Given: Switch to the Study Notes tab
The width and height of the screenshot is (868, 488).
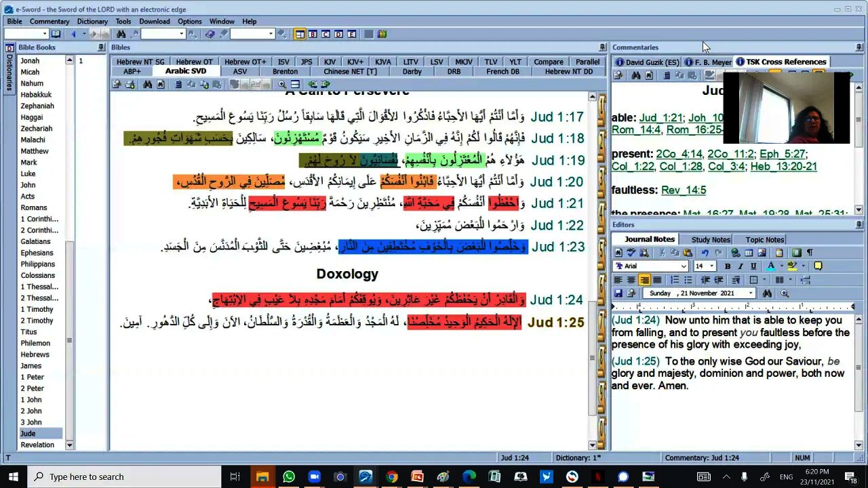Looking at the screenshot, I should tap(711, 239).
